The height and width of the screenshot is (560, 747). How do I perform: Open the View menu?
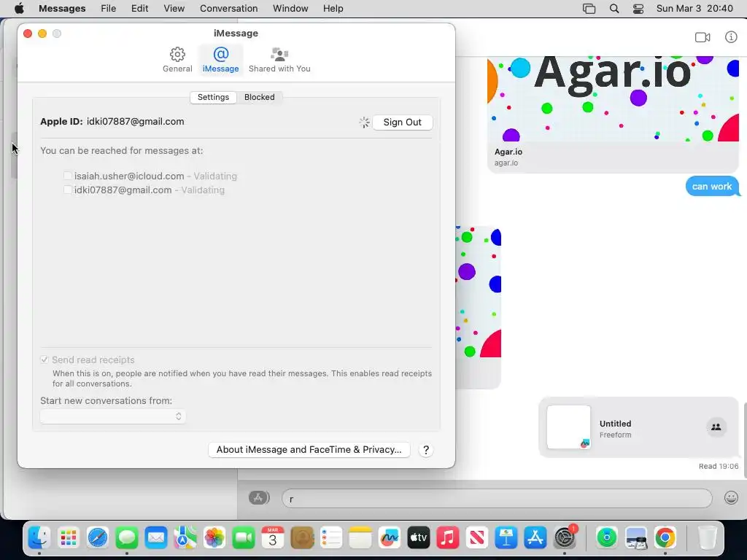[x=174, y=9]
